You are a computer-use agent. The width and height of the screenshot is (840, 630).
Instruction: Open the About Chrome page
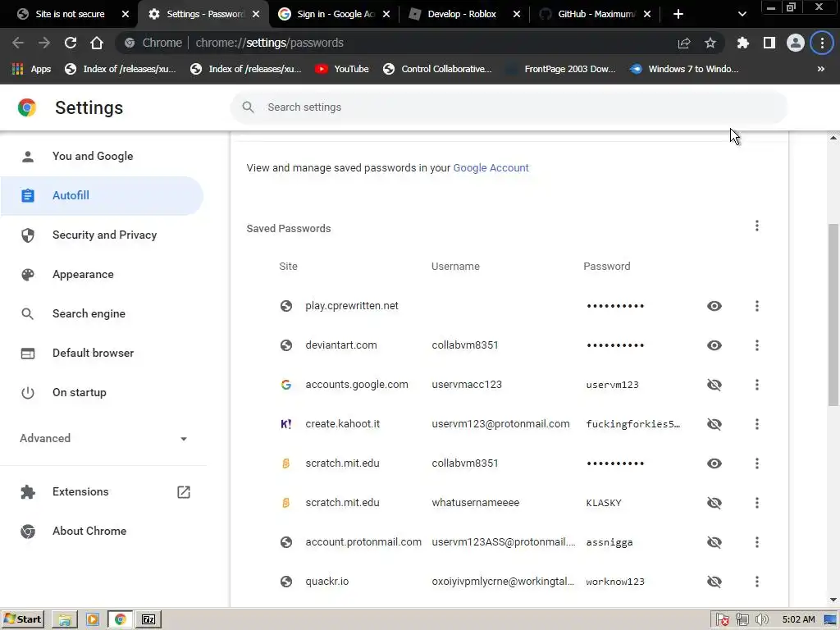102,532
